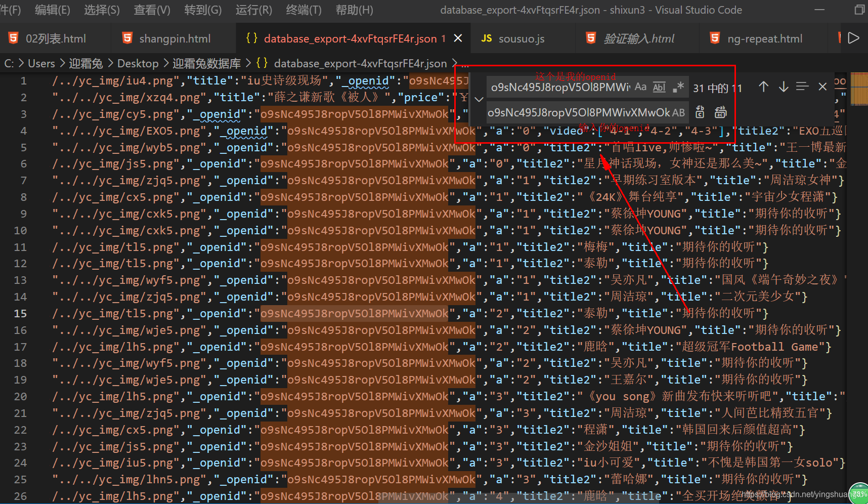Switch to the ng-repeat.html tab
The image size is (868, 504).
pyautogui.click(x=764, y=38)
